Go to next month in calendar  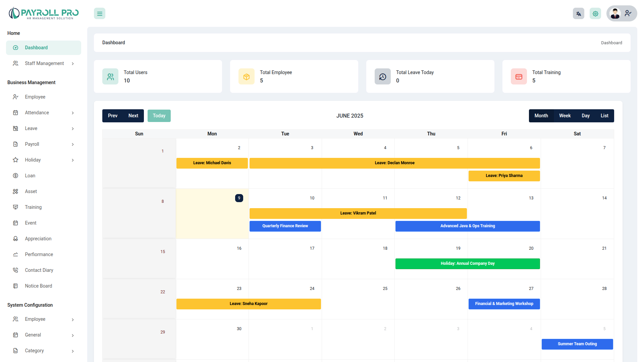point(133,116)
